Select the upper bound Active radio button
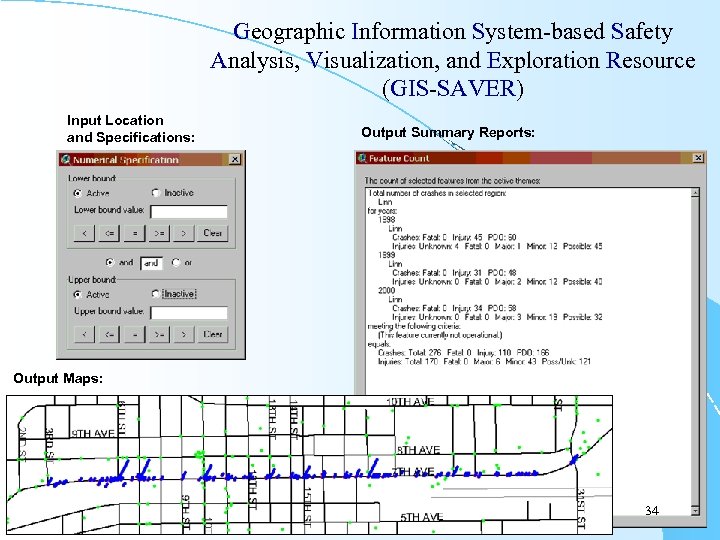This screenshot has width=720, height=540. coord(77,294)
